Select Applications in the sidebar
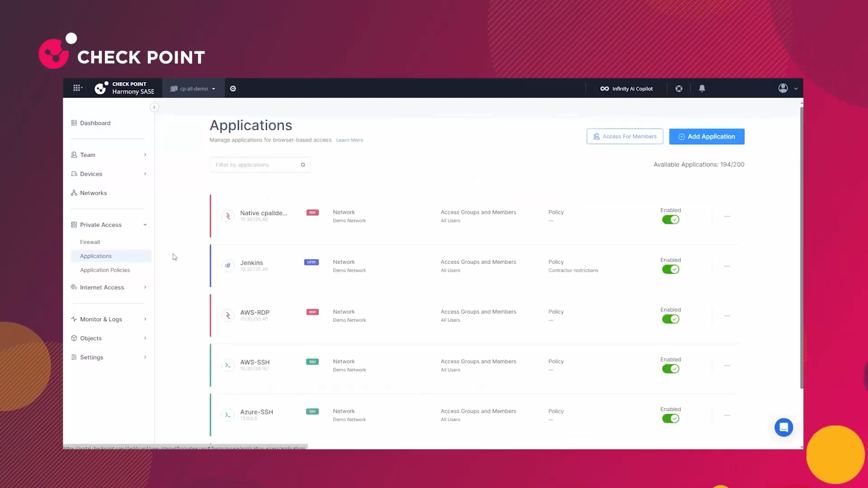868x488 pixels. click(111, 256)
